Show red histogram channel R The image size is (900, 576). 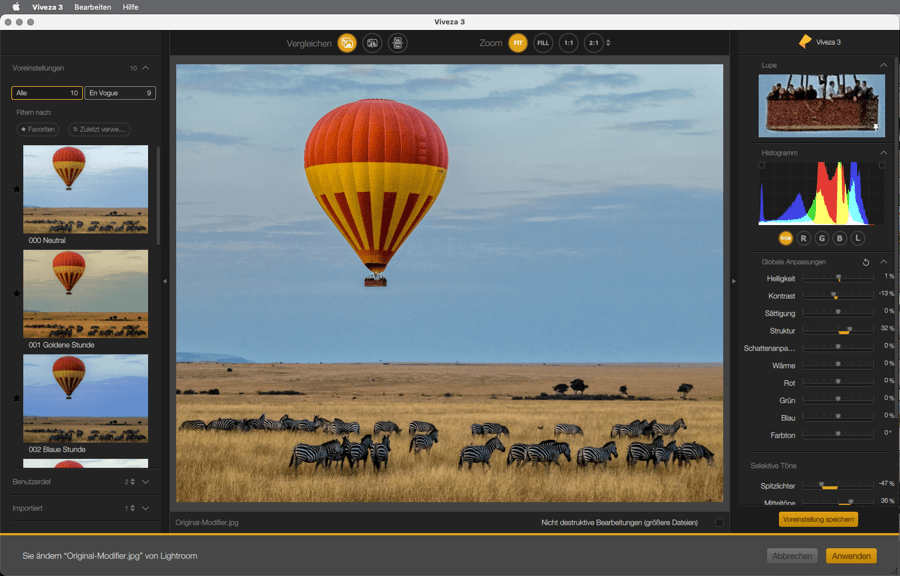pos(804,238)
